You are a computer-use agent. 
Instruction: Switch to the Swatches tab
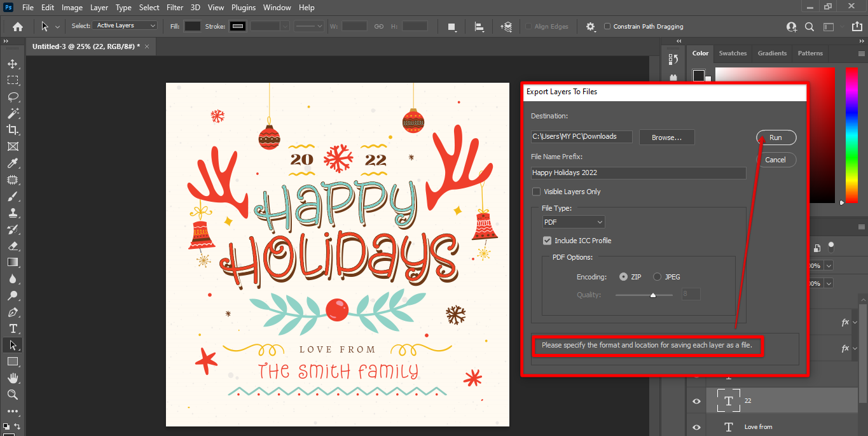click(733, 53)
